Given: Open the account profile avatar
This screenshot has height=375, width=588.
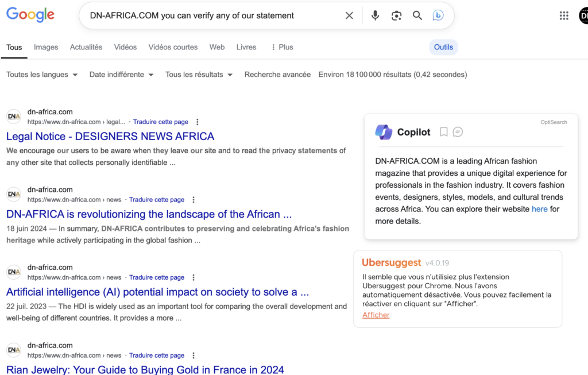Looking at the screenshot, I should click(583, 16).
